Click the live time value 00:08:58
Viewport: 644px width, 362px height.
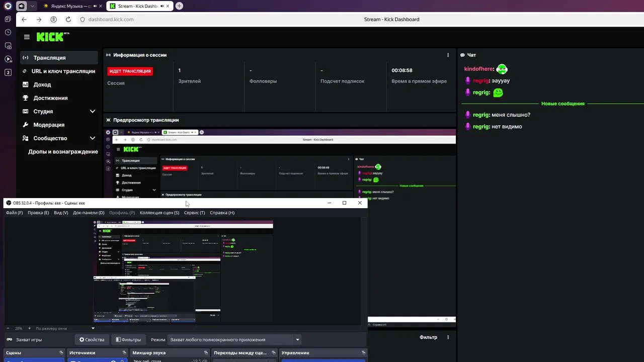[x=402, y=70]
